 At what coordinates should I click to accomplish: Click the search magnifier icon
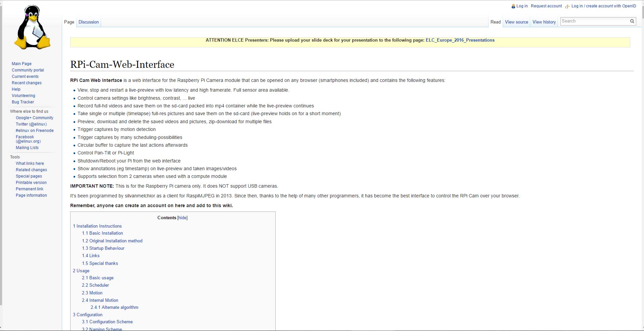[632, 21]
